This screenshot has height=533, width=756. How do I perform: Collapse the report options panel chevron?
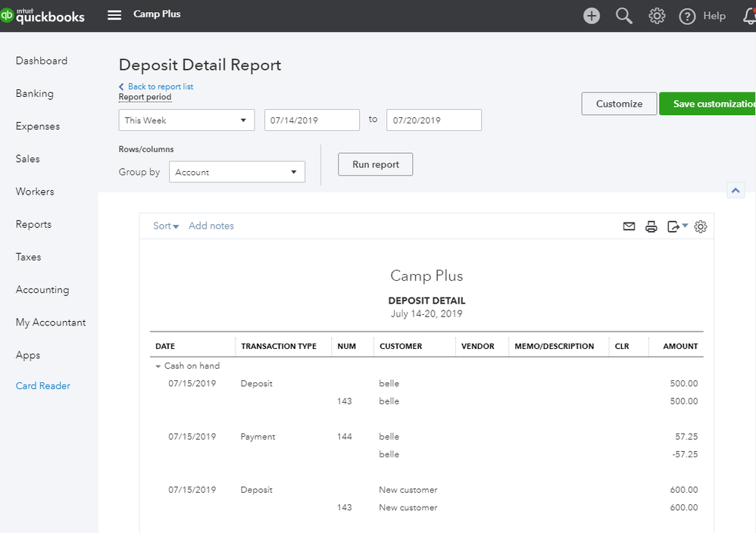click(x=735, y=191)
